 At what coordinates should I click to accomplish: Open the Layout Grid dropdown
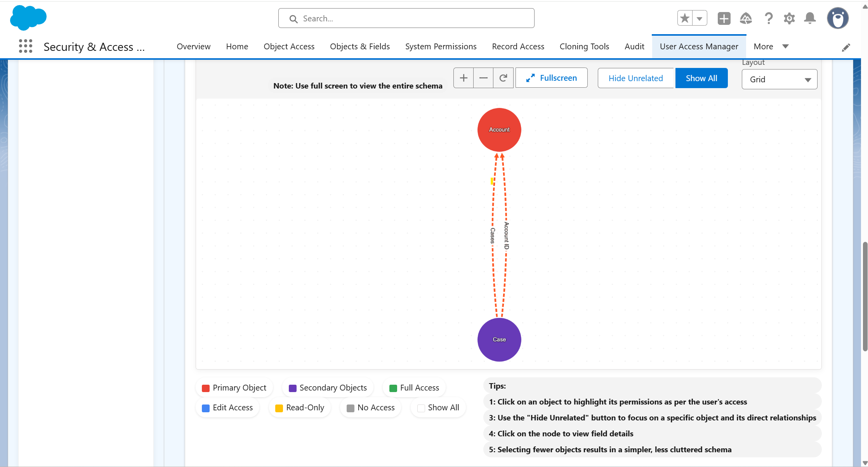tap(779, 79)
